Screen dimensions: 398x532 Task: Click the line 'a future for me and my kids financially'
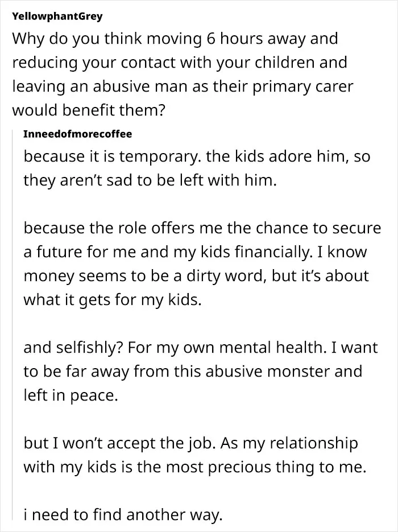pyautogui.click(x=195, y=252)
